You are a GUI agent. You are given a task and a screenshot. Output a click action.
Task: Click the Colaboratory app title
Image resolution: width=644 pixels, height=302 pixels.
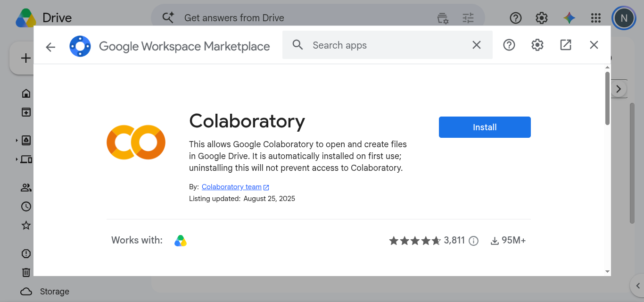(x=247, y=121)
